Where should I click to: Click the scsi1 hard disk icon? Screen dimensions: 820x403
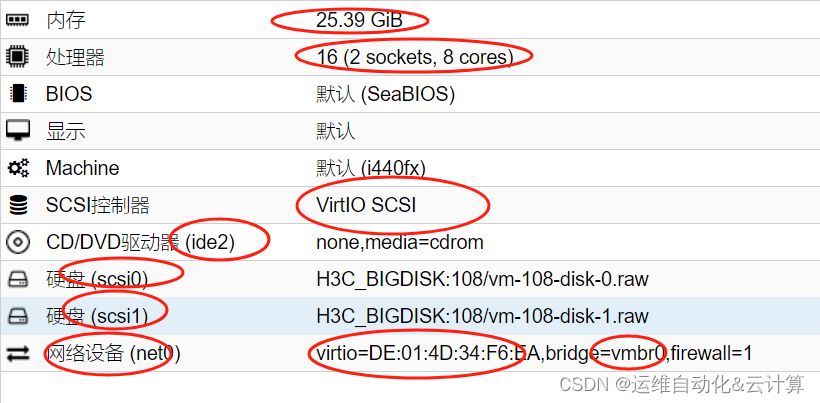click(x=18, y=316)
